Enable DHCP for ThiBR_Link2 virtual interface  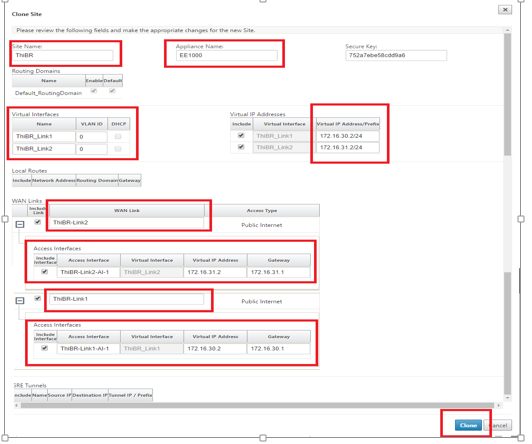pos(118,149)
